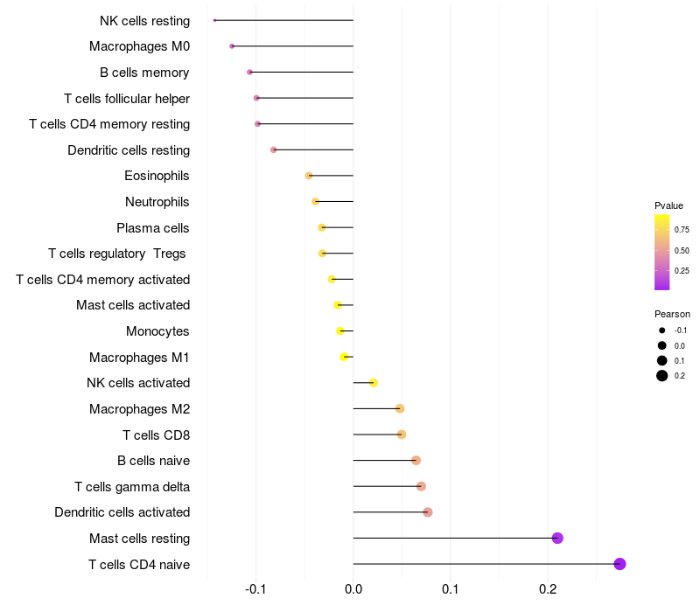
Task: Click the Pearson 0.1 legend circle
Action: point(661,360)
